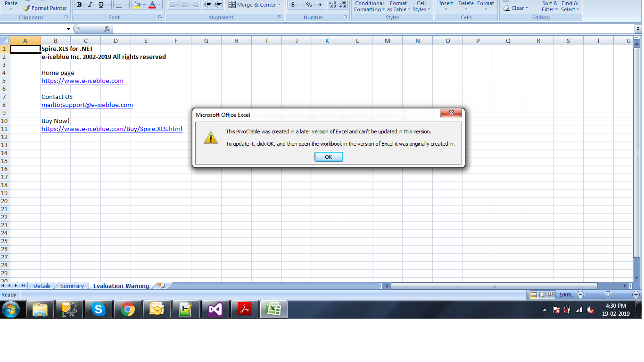644x362 pixels.
Task: Click the zoom slider handle
Action: click(x=608, y=295)
